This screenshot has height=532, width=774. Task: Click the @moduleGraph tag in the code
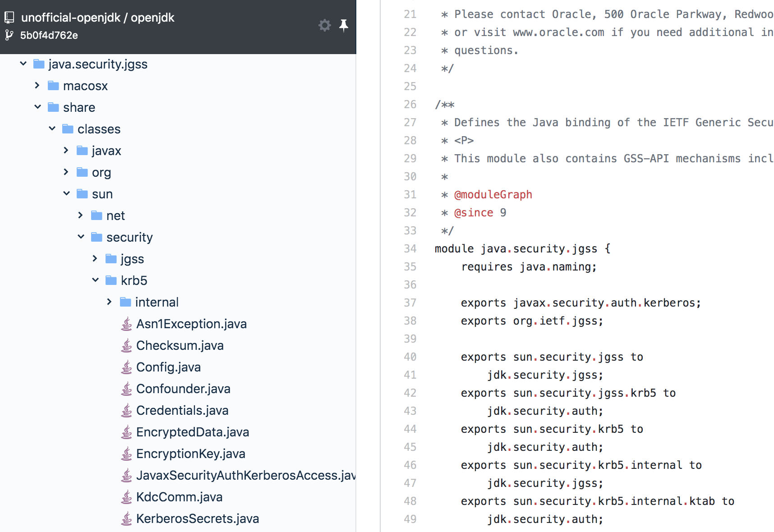[493, 194]
